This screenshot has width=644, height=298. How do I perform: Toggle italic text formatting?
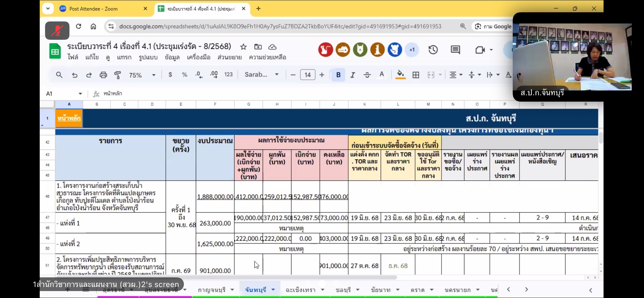[x=352, y=75]
